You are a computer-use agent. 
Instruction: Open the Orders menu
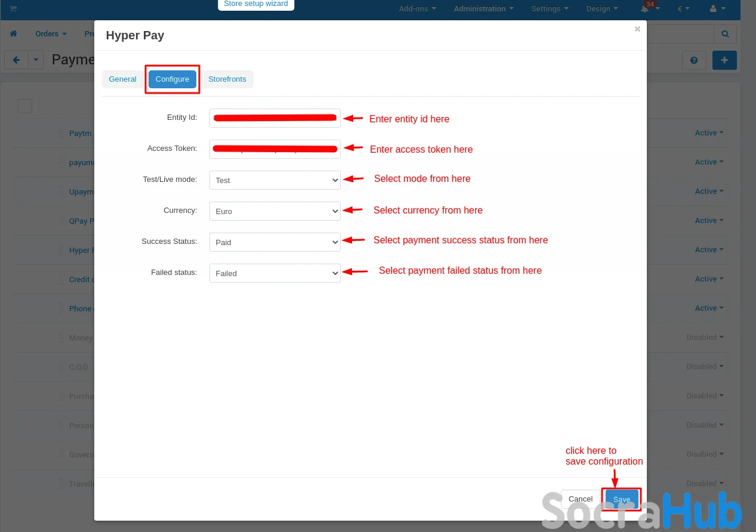tap(51, 34)
